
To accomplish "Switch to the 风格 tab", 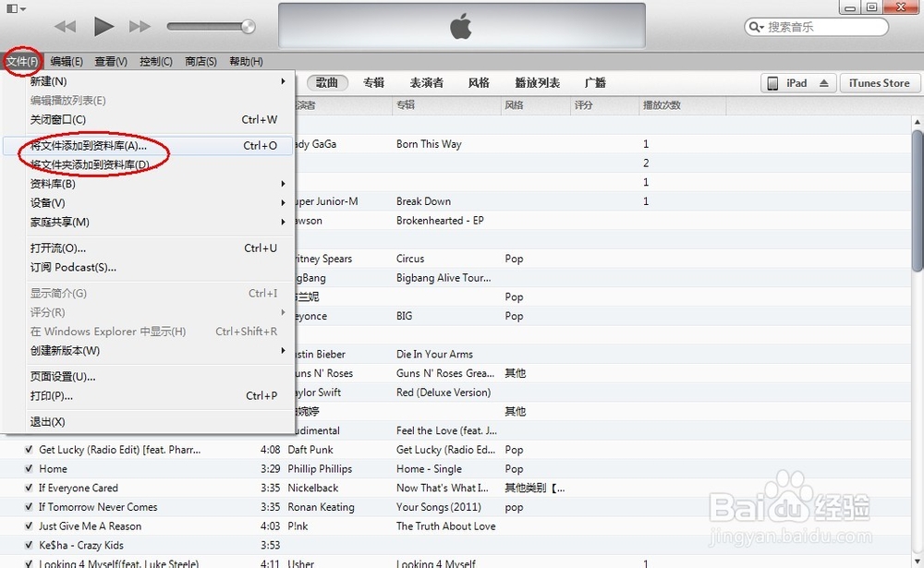I will click(x=479, y=83).
